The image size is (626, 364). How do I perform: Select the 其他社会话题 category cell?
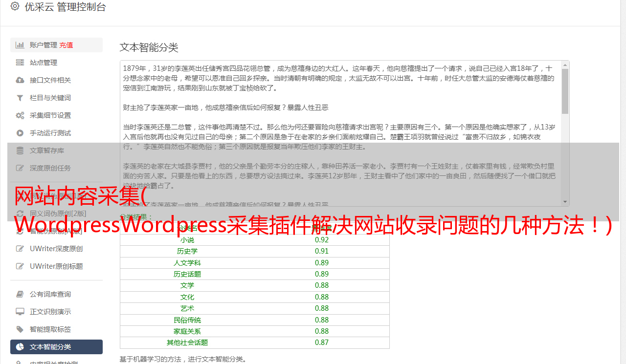tap(187, 343)
